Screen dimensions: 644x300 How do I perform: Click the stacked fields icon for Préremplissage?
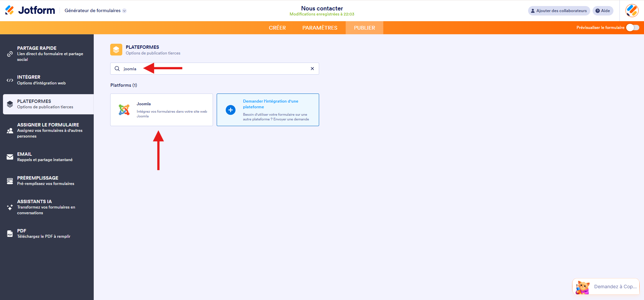(10, 181)
